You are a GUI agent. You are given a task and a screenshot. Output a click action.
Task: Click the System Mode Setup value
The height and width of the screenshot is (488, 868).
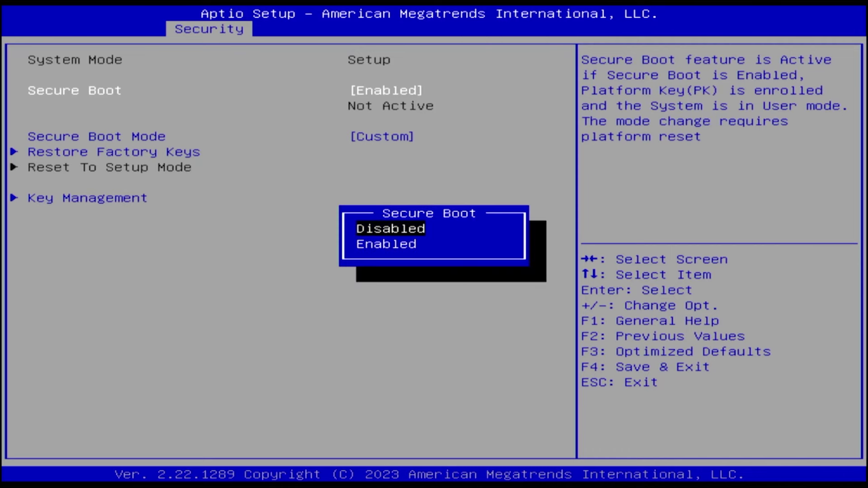pos(369,59)
